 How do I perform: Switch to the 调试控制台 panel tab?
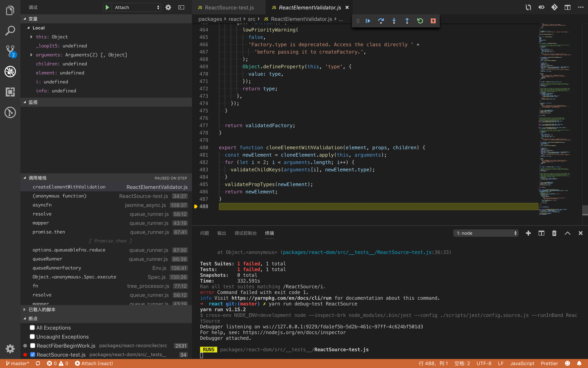pyautogui.click(x=245, y=233)
